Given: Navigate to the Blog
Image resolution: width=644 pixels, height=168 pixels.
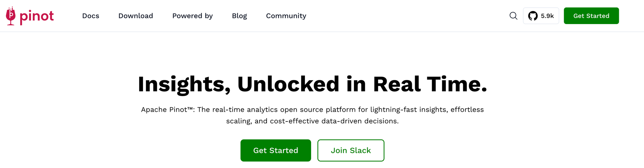Looking at the screenshot, I should point(239,16).
